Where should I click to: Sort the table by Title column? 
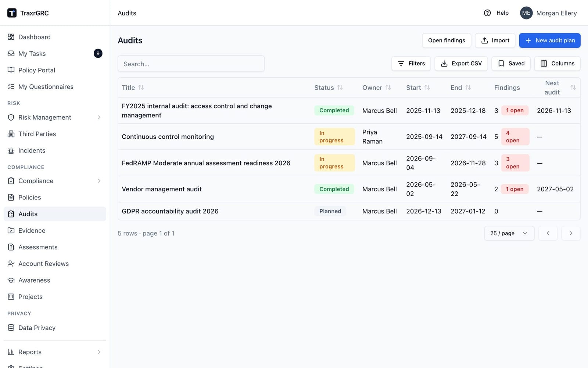click(133, 88)
